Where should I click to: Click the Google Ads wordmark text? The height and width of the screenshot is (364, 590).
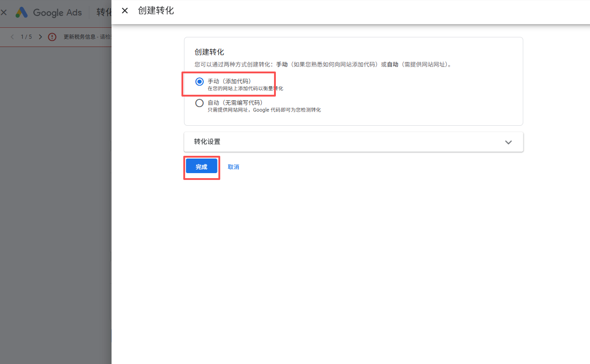pos(57,12)
